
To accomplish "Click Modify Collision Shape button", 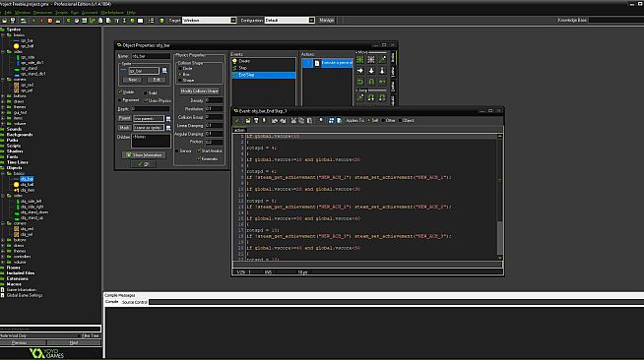I will point(200,91).
